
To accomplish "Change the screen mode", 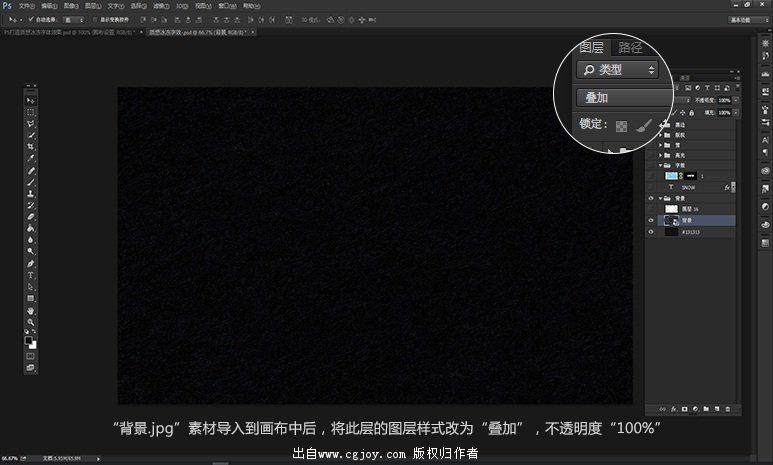I will click(x=31, y=368).
